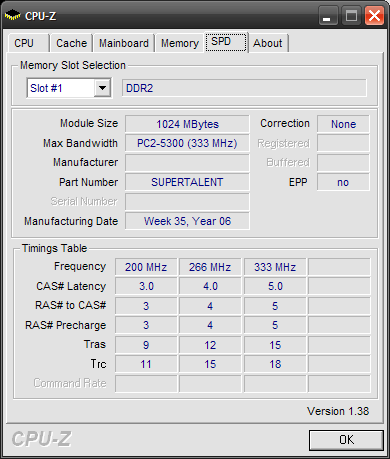Switch to the Cache tab
This screenshot has width=390, height=459.
[71, 43]
